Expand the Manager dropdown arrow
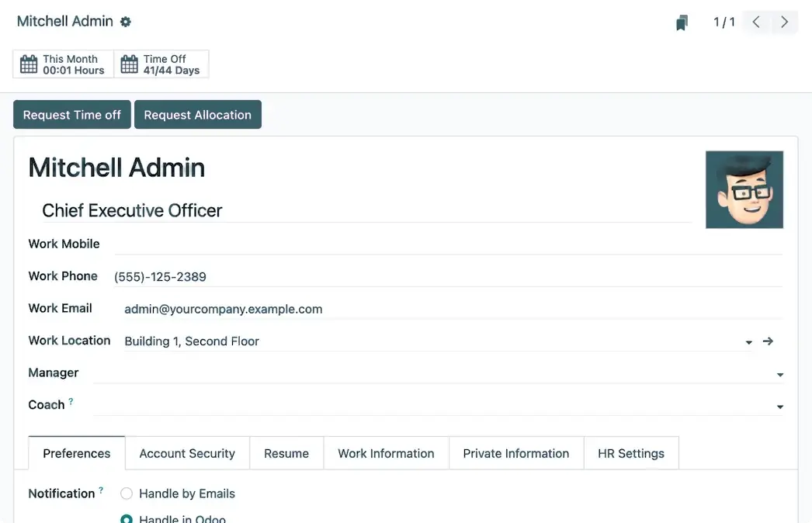This screenshot has width=812, height=523. tap(779, 375)
